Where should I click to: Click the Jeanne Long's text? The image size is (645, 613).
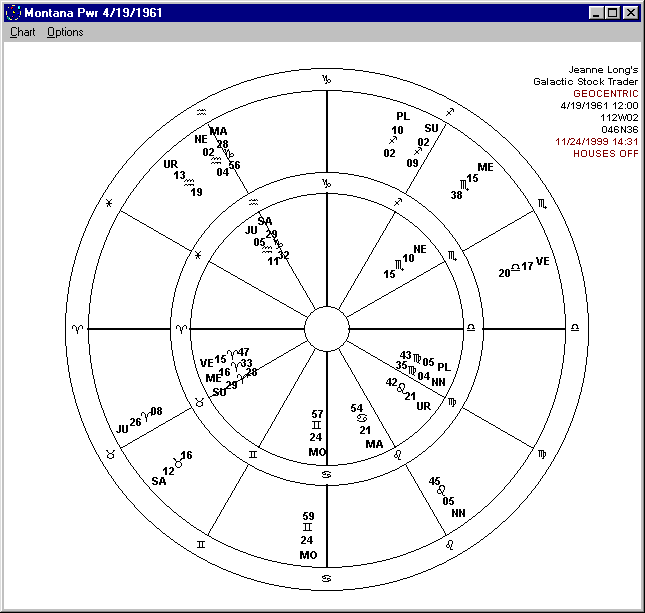[x=603, y=70]
